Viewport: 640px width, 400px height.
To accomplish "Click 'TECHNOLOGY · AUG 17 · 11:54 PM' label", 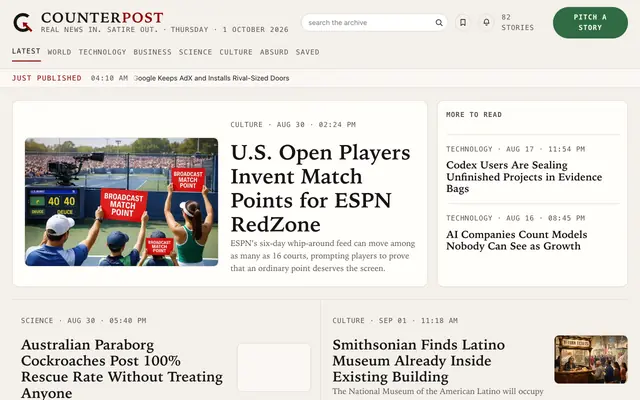I will tap(516, 149).
